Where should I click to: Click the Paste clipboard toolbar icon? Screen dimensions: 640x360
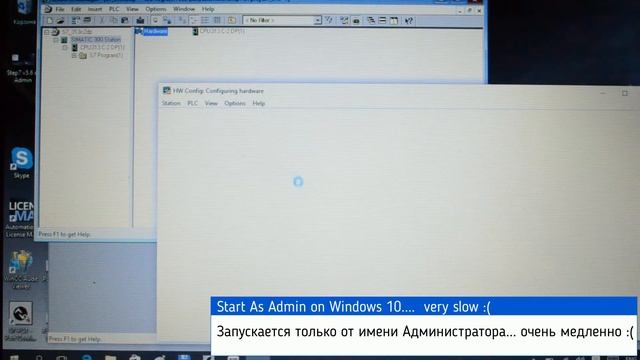coord(125,20)
